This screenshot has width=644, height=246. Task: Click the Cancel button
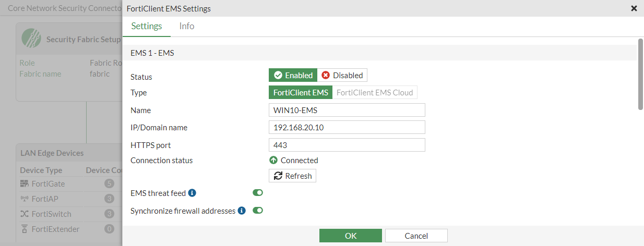point(416,236)
